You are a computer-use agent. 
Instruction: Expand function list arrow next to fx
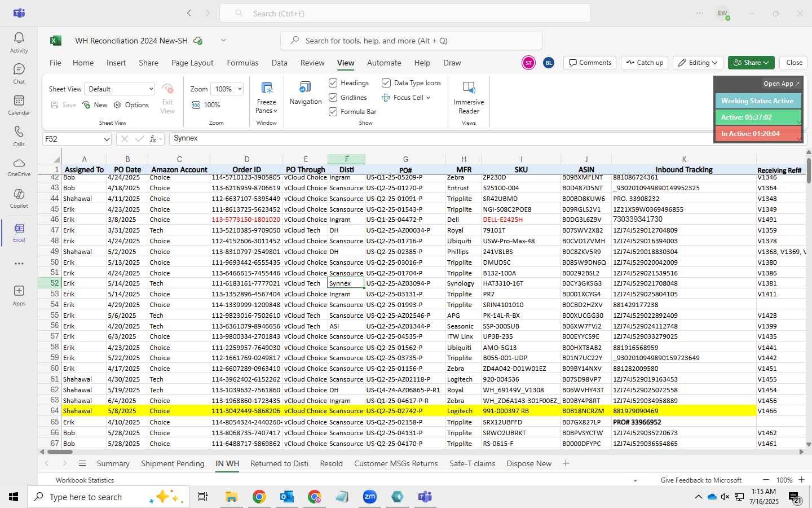tap(161, 139)
